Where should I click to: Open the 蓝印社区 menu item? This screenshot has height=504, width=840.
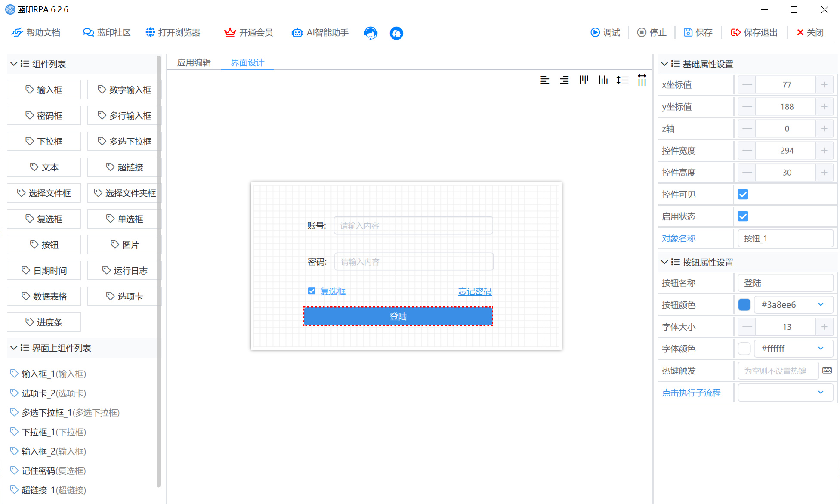click(x=106, y=32)
